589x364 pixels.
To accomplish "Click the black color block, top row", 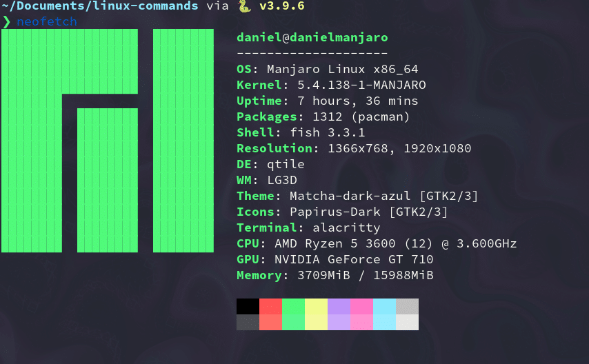I will (x=248, y=307).
